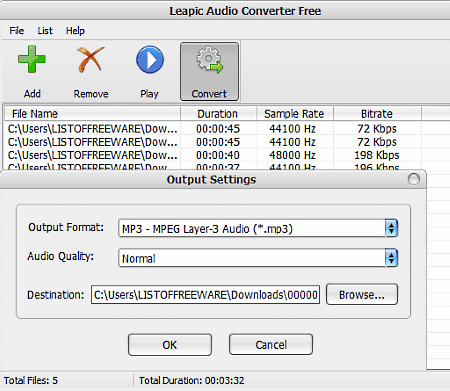Click the 198 Kbps bitrate cell

pyautogui.click(x=377, y=155)
